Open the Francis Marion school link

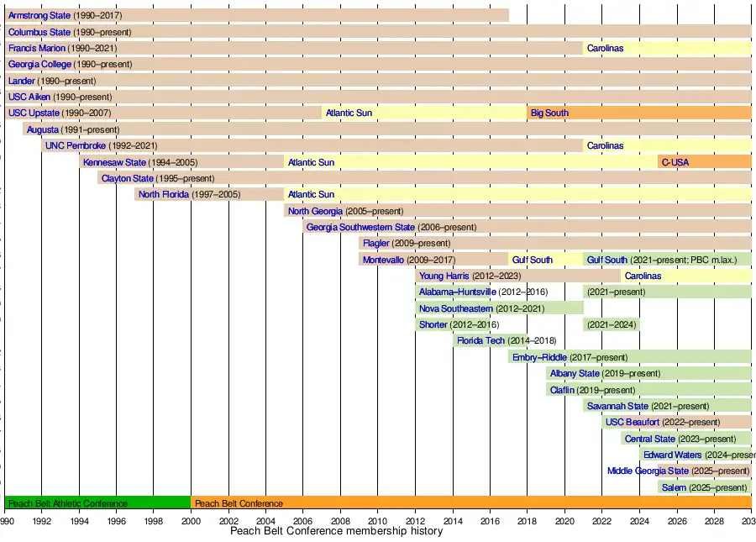36,48
